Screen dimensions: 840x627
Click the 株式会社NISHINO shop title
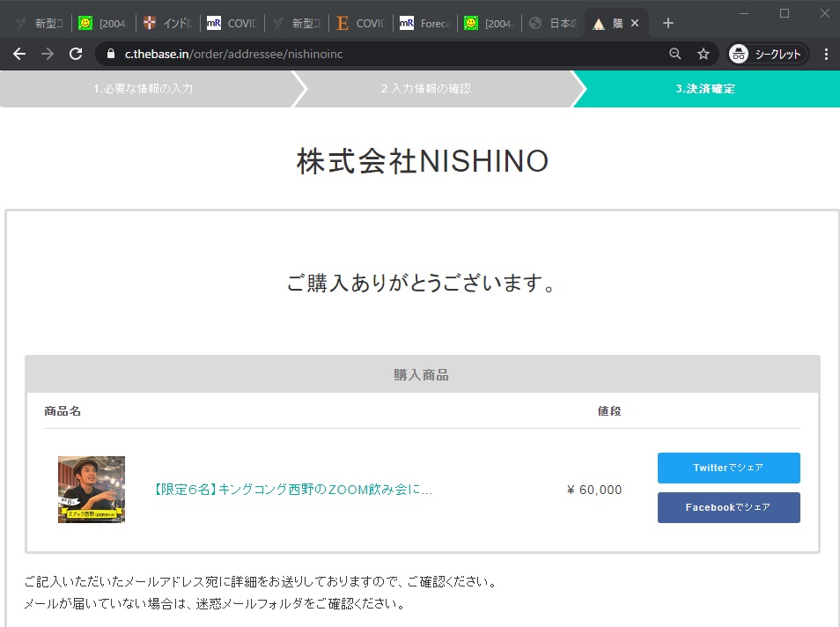[423, 161]
